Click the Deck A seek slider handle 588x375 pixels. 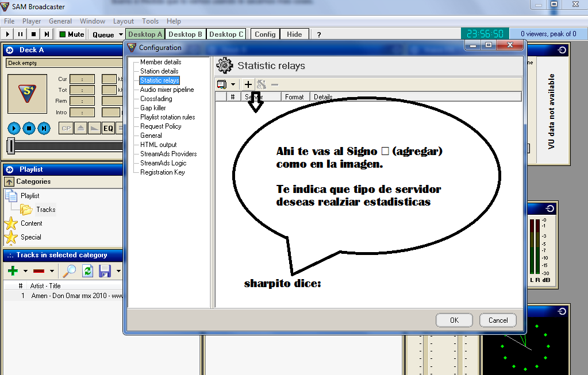(x=11, y=146)
